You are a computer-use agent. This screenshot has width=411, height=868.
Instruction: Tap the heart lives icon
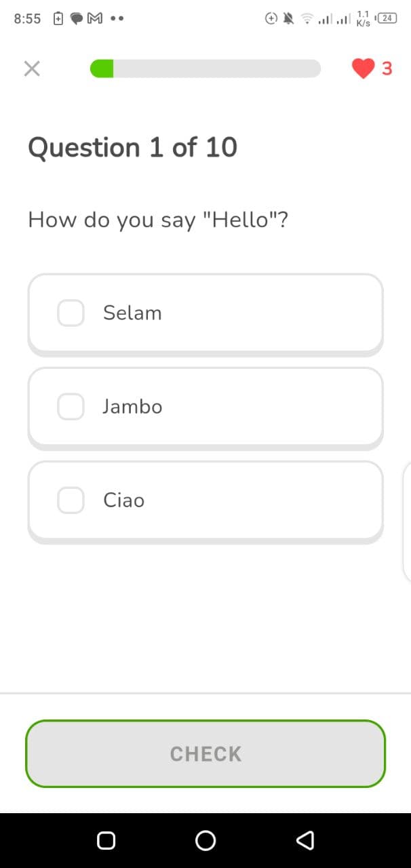pyautogui.click(x=364, y=68)
